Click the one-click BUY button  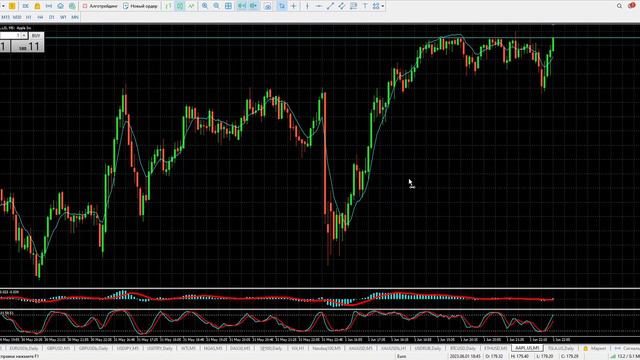pyautogui.click(x=36, y=36)
